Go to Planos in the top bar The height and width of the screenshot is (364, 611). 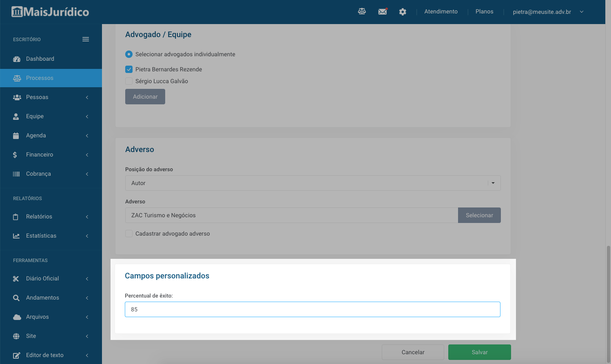pyautogui.click(x=484, y=11)
